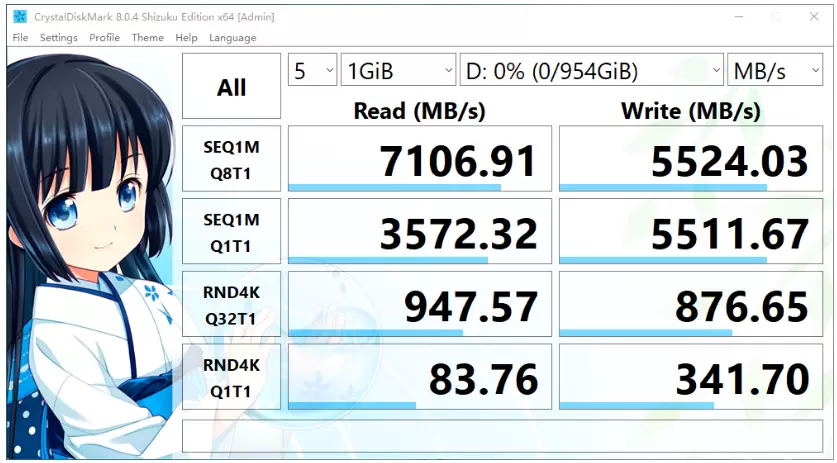The width and height of the screenshot is (837, 463).
Task: Open the Theme menu
Action: point(147,38)
